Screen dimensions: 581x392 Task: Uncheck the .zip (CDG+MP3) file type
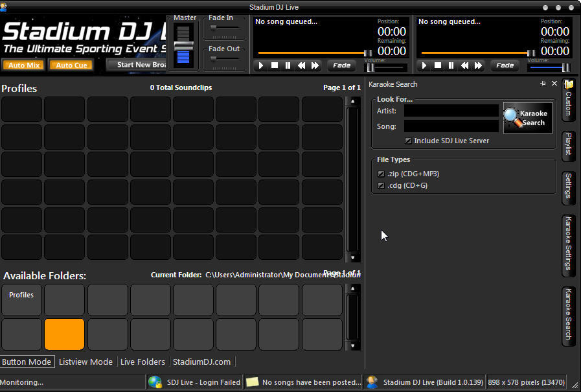[x=381, y=174]
